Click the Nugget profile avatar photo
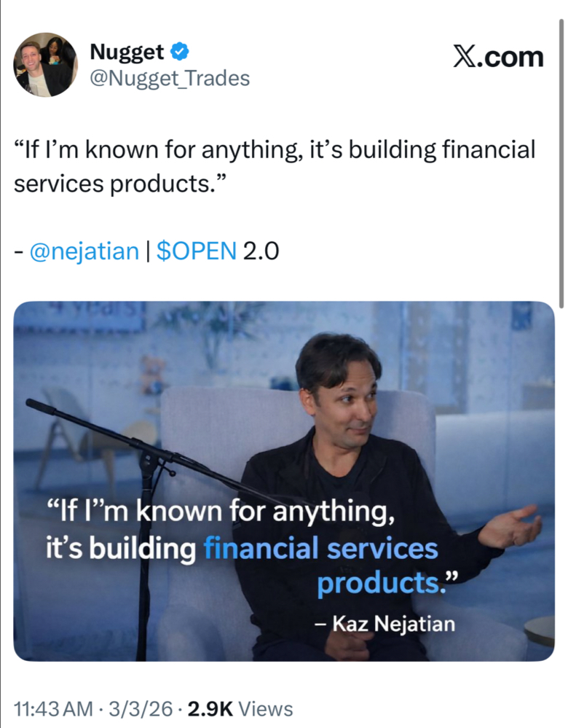This screenshot has height=728, width=568. coord(45,65)
